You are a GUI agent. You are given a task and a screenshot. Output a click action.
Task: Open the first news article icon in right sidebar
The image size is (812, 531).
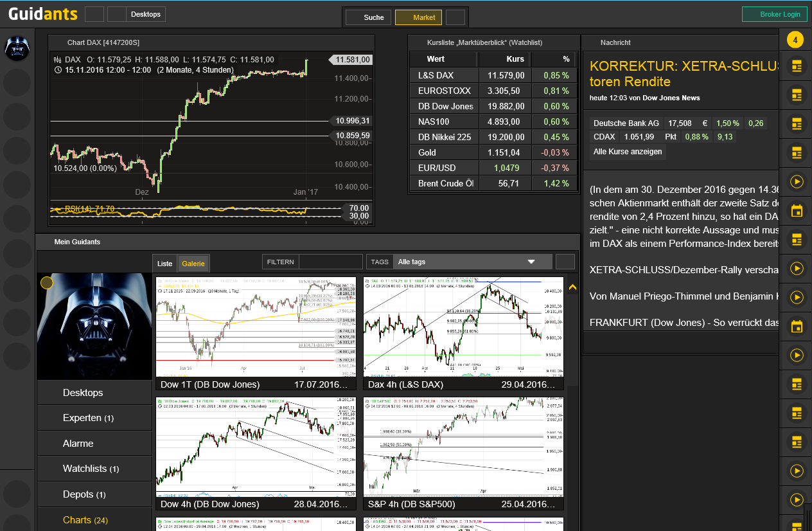[x=797, y=66]
